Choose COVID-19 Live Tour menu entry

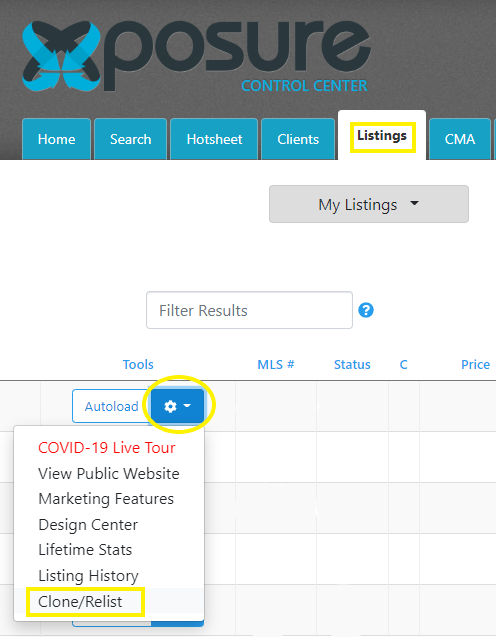tap(107, 448)
